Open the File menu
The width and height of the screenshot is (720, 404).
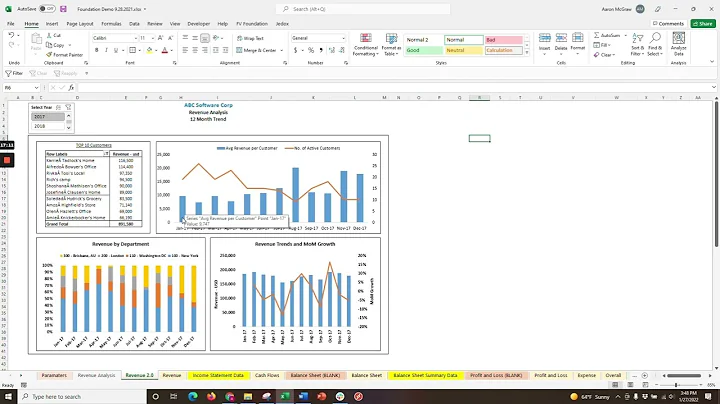(11, 23)
